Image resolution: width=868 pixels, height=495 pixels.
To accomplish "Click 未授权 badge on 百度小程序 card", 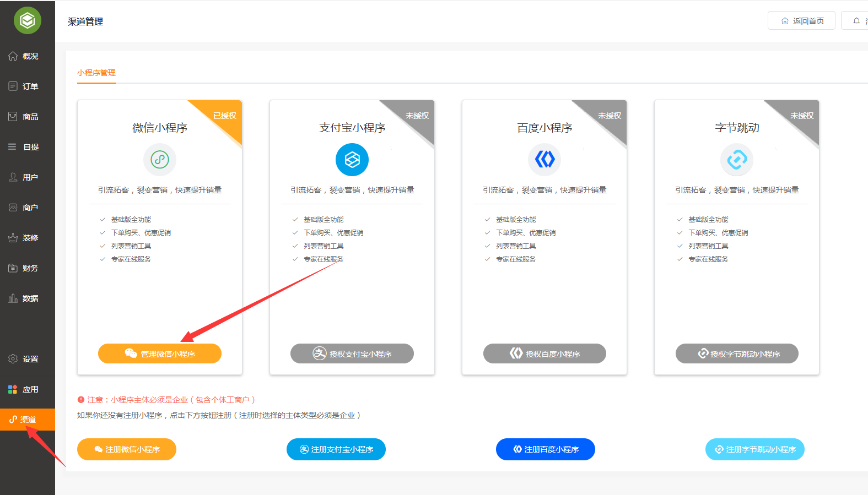I will [x=610, y=116].
